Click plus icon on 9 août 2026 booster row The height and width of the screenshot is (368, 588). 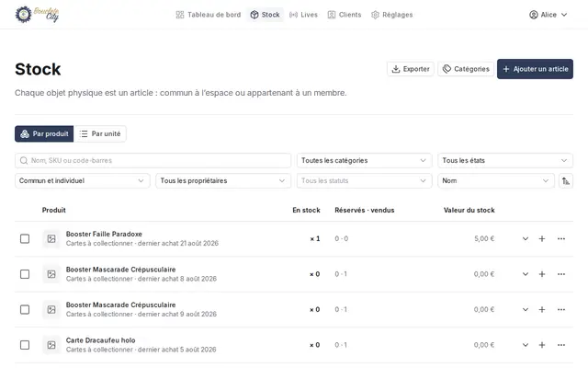tap(542, 310)
